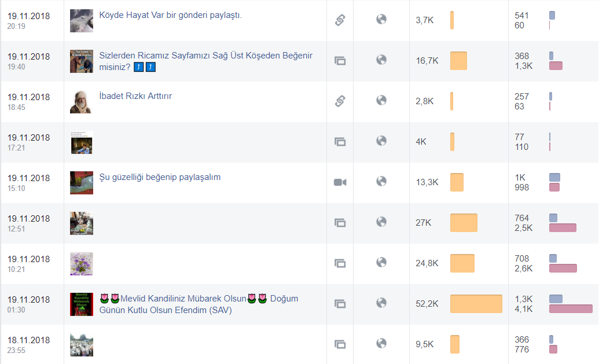
Task: Click 4,1K engagement pink bar
Action: click(x=571, y=308)
